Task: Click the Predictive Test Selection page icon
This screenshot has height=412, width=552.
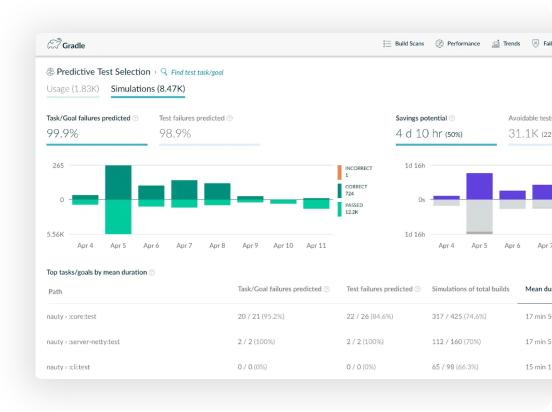Action: point(50,72)
